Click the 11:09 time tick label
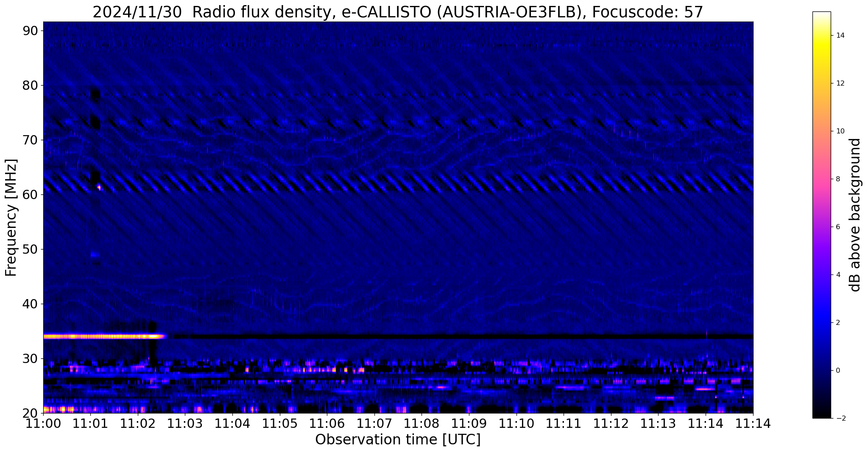The image size is (868, 452). [x=469, y=423]
